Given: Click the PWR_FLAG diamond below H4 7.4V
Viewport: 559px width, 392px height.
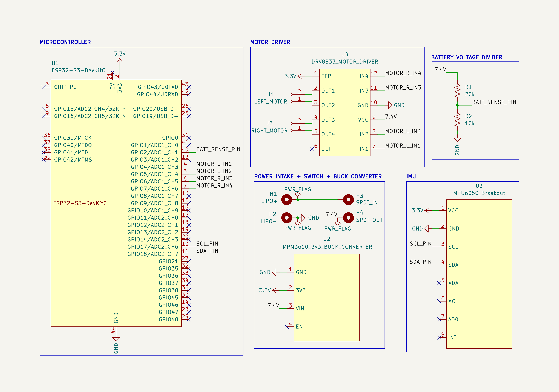Looking at the screenshot, I should click(x=337, y=223).
